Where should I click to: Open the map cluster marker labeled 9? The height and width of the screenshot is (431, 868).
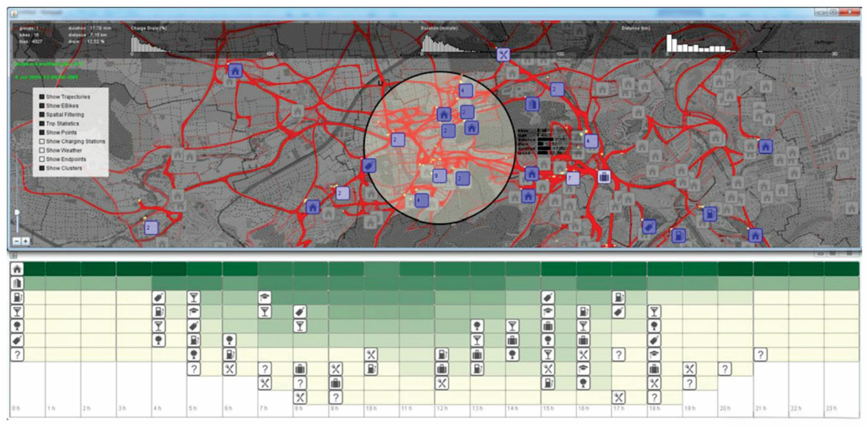[439, 176]
